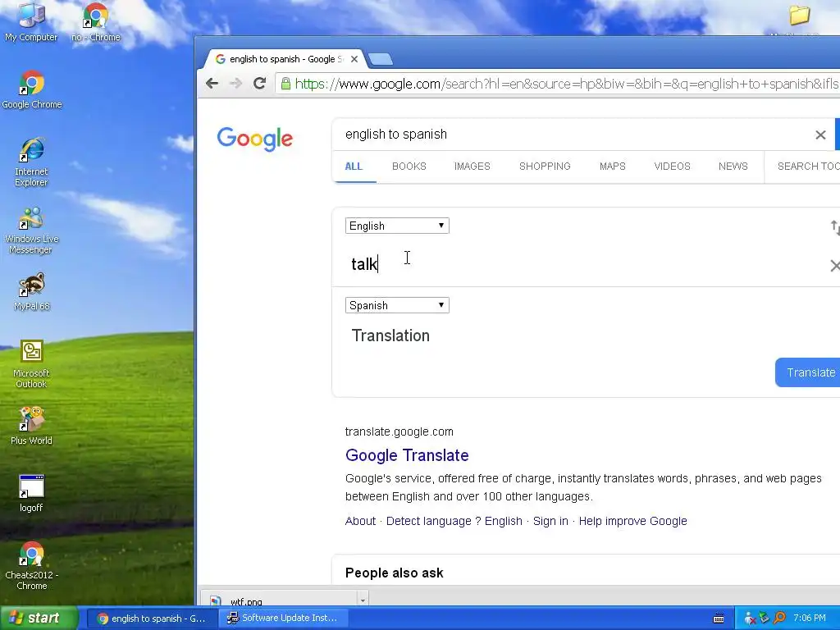Launch Google Chrome from desktop
Screen dimensions: 840x630
[32, 90]
